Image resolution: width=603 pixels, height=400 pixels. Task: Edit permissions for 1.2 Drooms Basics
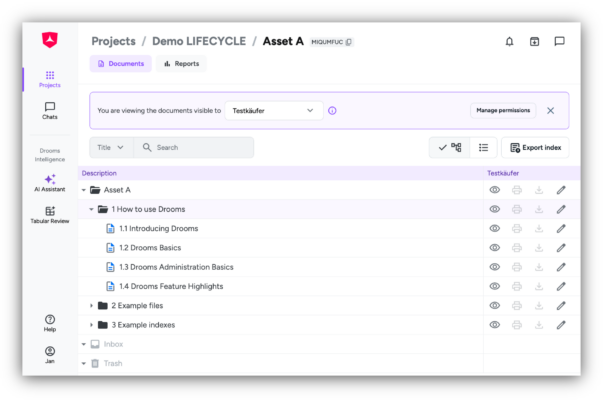561,248
